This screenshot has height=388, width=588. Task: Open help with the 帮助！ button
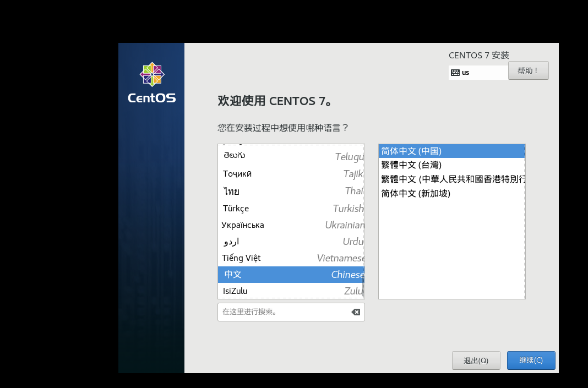[529, 70]
